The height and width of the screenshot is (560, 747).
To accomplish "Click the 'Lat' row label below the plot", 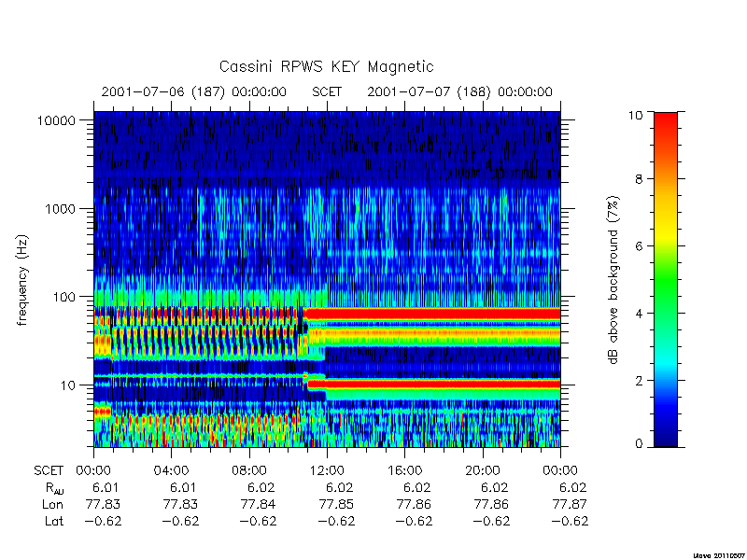I will click(54, 522).
